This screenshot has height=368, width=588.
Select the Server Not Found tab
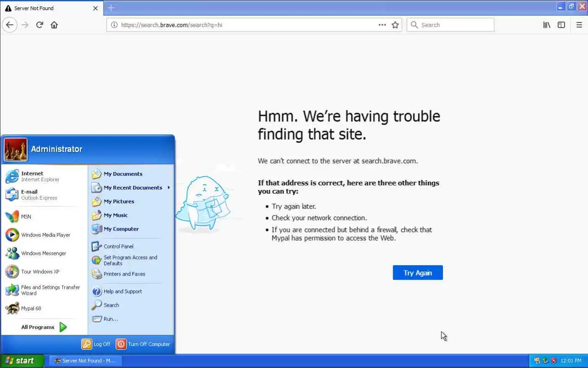51,8
